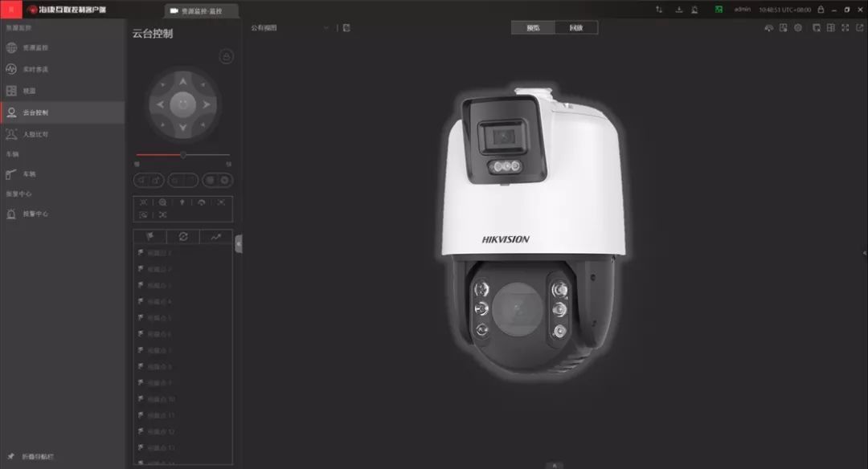Select 回放 playback mode
The width and height of the screenshot is (868, 469).
pos(576,28)
